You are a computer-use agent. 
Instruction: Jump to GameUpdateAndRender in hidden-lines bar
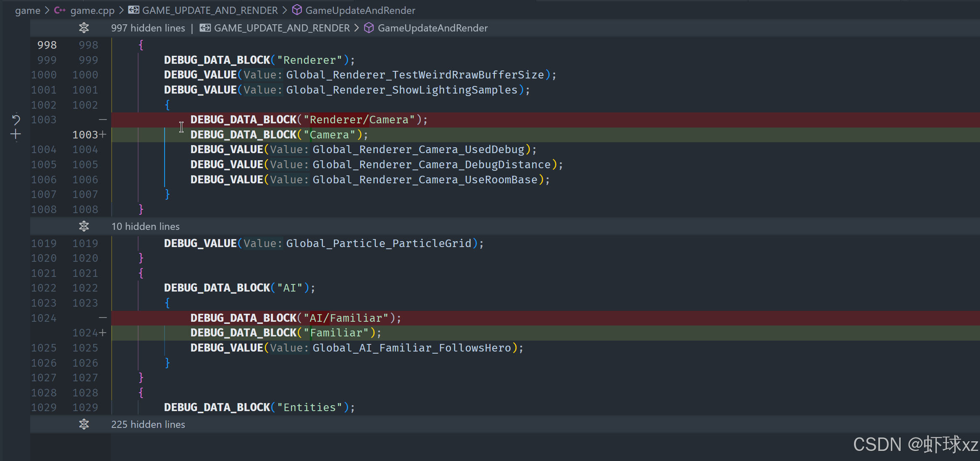click(x=432, y=28)
